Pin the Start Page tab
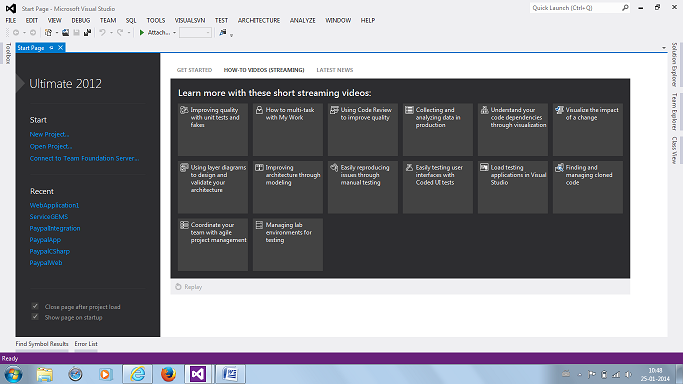 (51, 48)
